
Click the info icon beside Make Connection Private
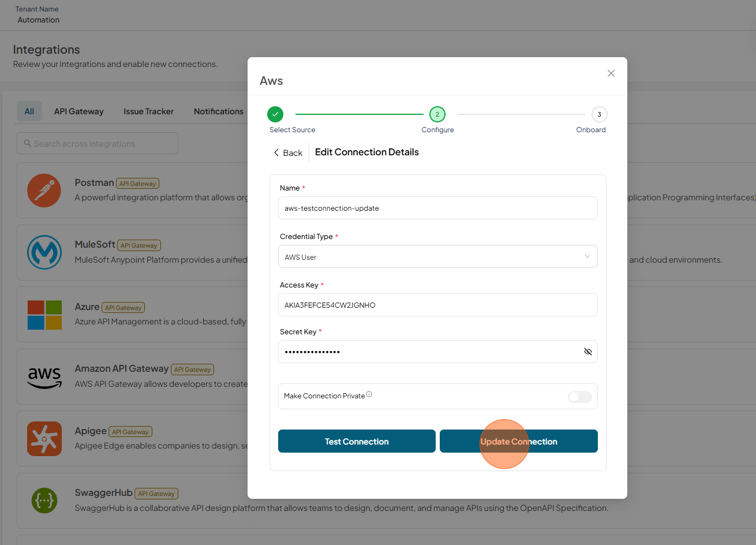(x=369, y=394)
